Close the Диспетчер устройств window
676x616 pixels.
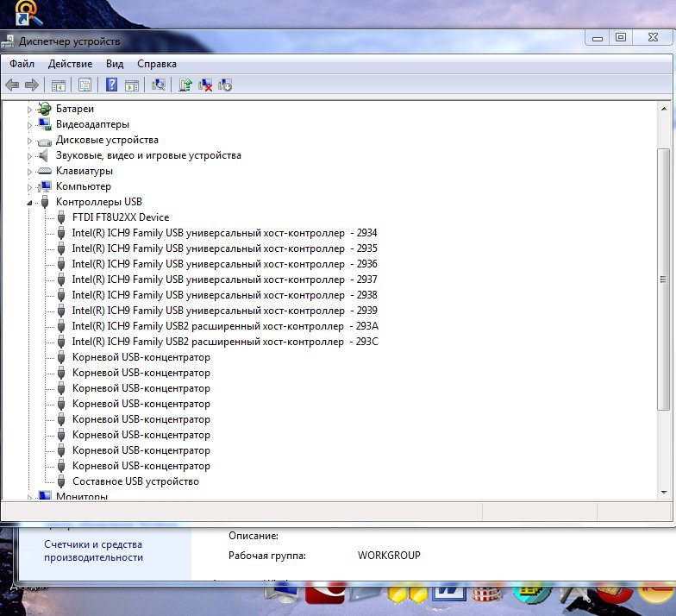point(653,38)
